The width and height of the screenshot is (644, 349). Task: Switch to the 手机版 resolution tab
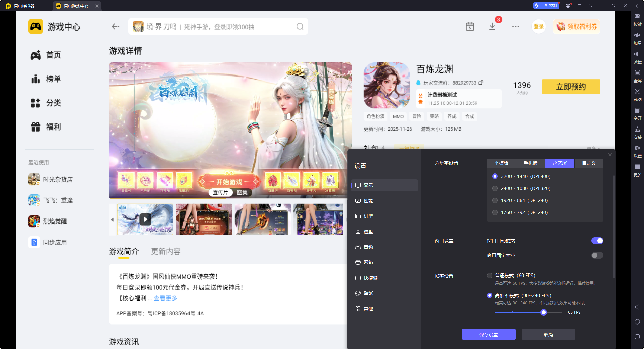point(530,163)
